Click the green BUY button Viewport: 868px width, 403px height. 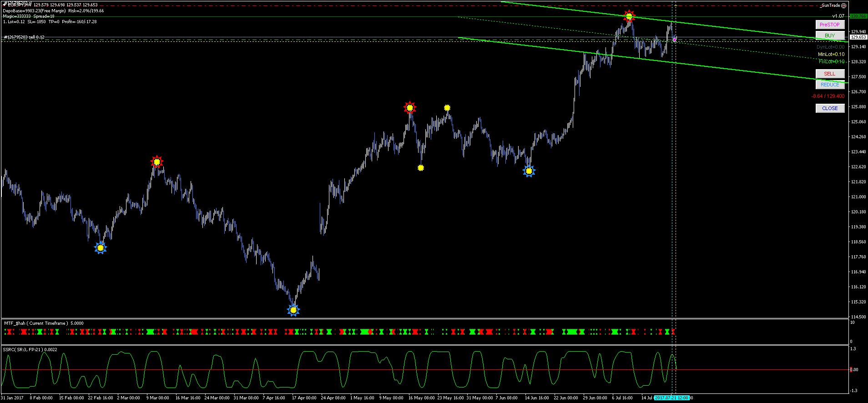tap(830, 35)
